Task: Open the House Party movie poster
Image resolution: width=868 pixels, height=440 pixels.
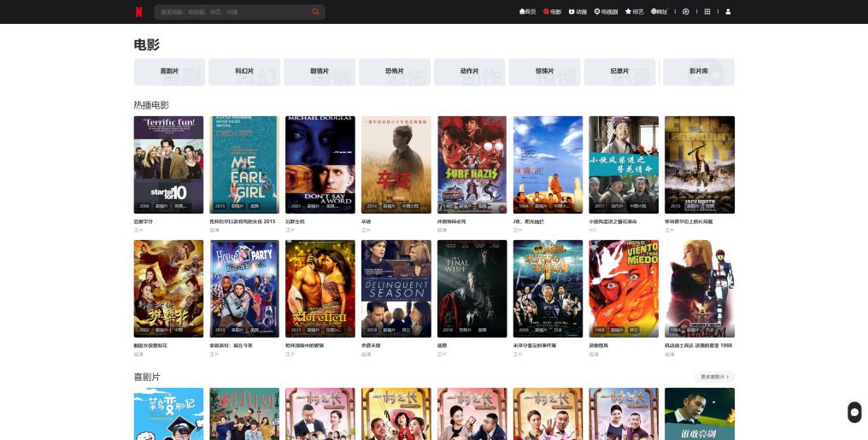Action: (x=244, y=289)
